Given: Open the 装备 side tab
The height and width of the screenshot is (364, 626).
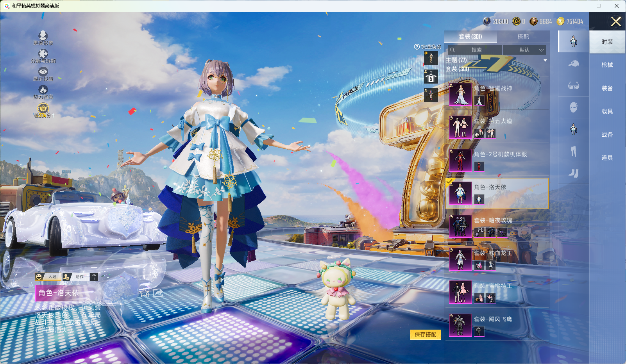Looking at the screenshot, I should coord(607,88).
